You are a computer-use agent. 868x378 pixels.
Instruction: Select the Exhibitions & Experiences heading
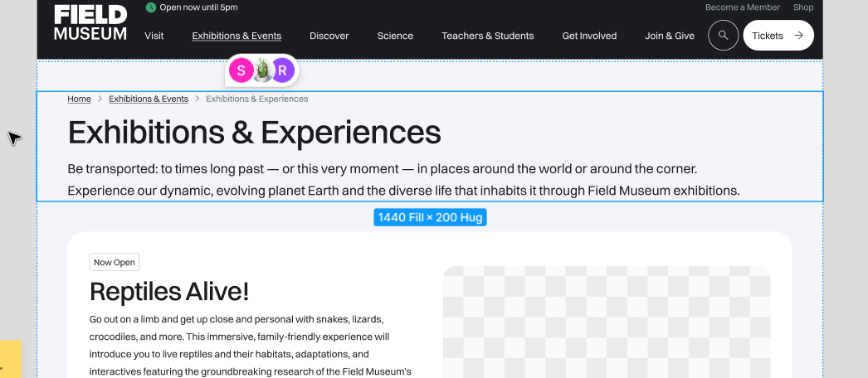point(254,133)
